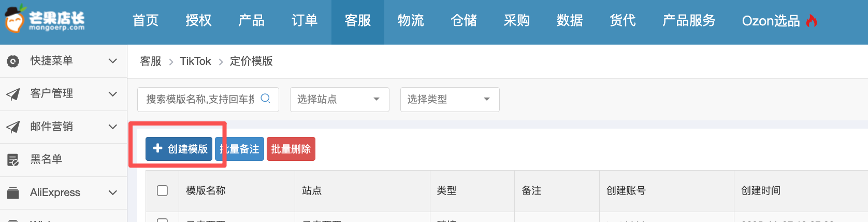Click the Mango ERP logo
The width and height of the screenshot is (868, 222).
tap(45, 20)
